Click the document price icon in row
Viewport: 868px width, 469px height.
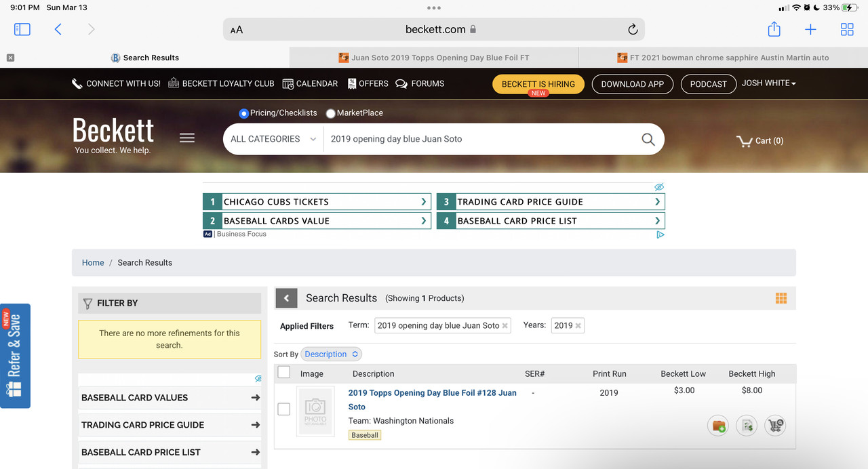coord(747,426)
